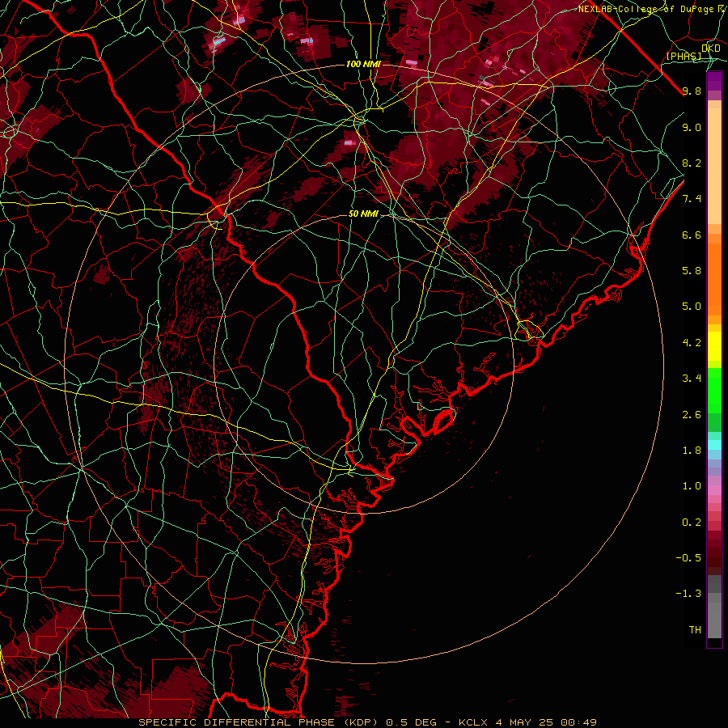Click the -1.3 scale value
728x728 pixels.
click(x=688, y=594)
